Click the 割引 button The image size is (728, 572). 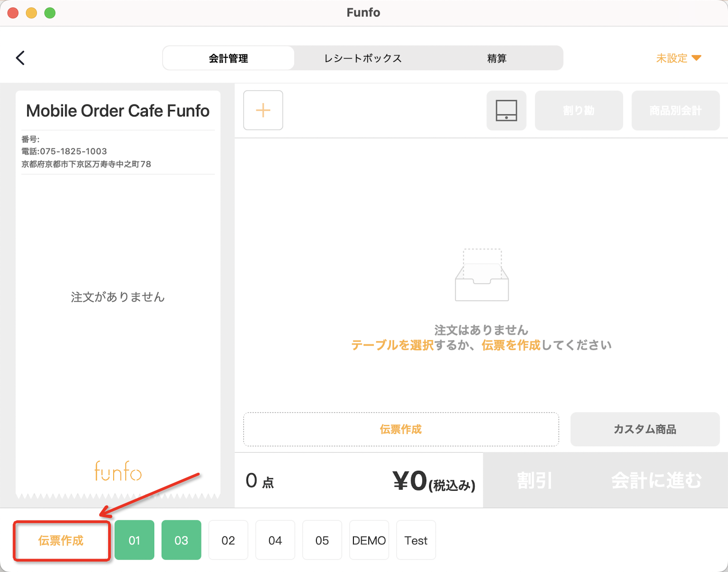534,481
